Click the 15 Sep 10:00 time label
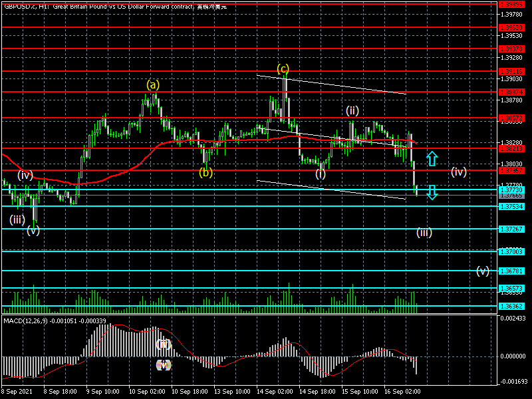The width and height of the screenshot is (532, 399). pos(360,391)
